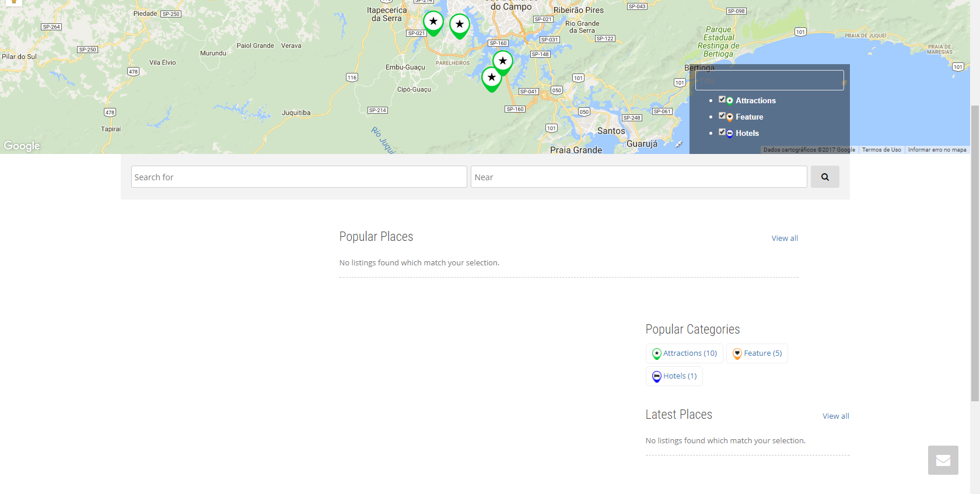Click the blue Hotels marker icon in map panel
This screenshot has width=980, height=494.
(x=730, y=134)
